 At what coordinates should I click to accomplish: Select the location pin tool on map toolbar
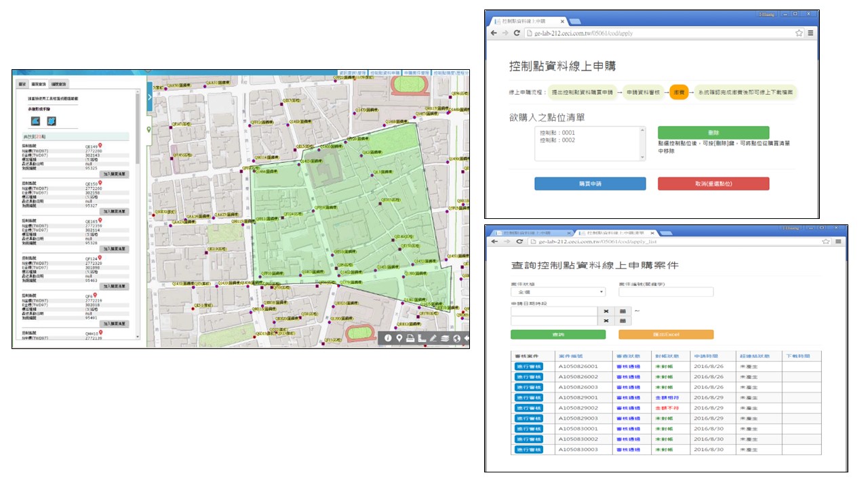coord(400,338)
